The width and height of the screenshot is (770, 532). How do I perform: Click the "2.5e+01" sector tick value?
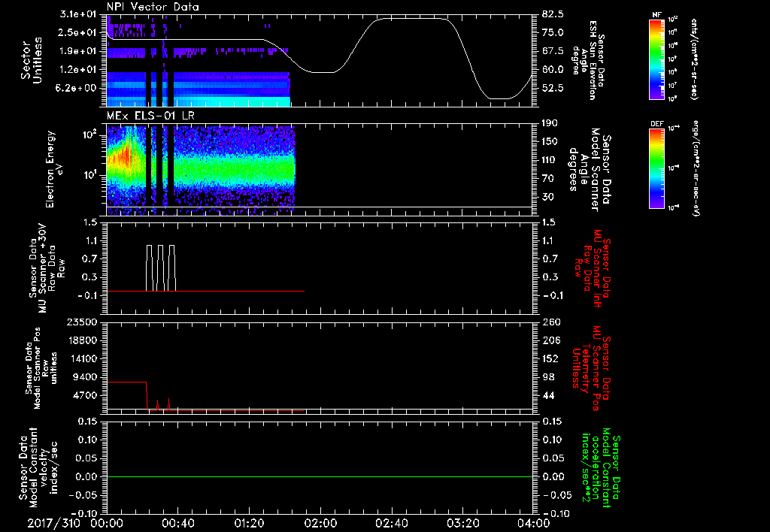click(78, 32)
